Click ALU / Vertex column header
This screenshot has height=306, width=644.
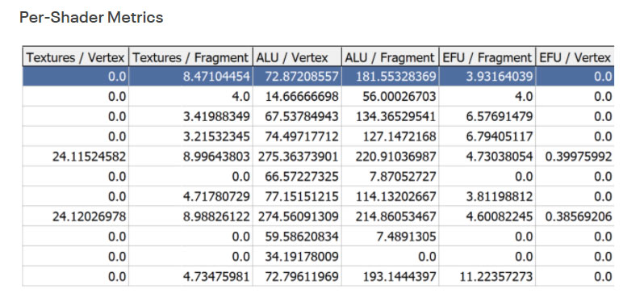tap(297, 57)
